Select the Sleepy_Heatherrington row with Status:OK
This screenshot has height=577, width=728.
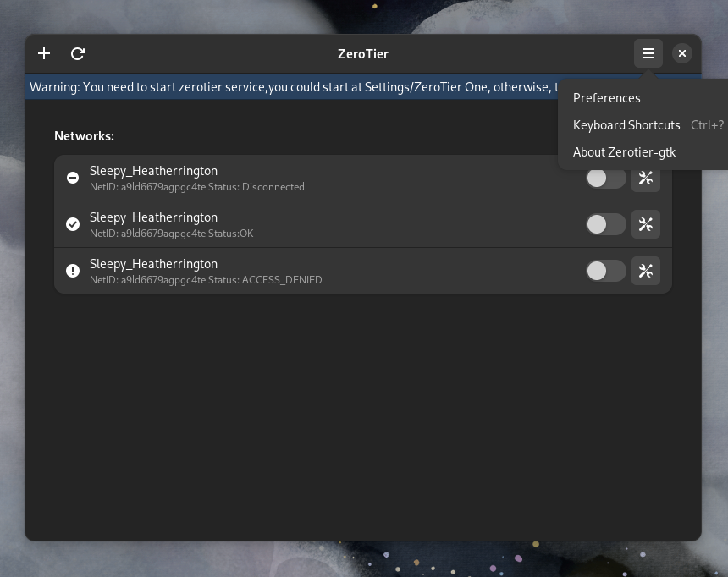click(363, 225)
